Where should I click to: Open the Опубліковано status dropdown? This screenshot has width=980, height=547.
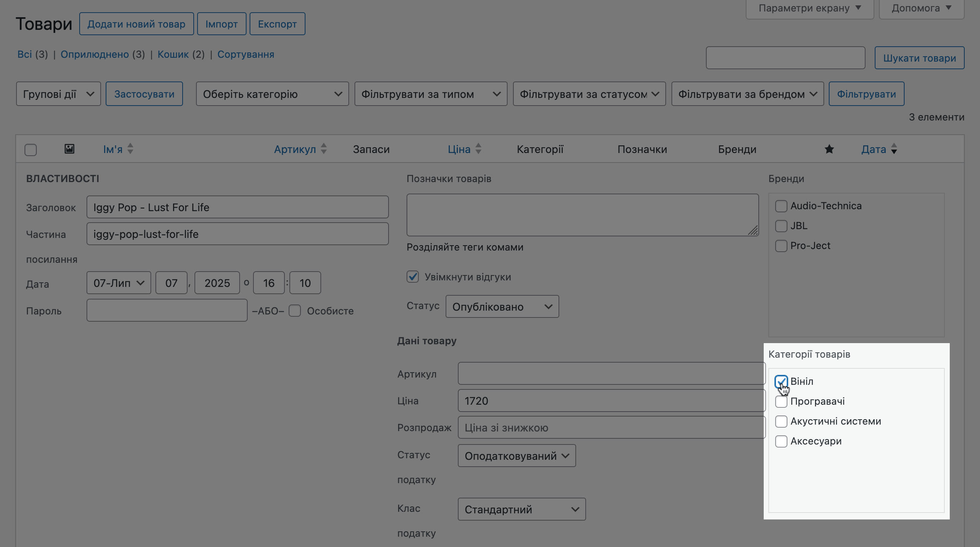502,306
